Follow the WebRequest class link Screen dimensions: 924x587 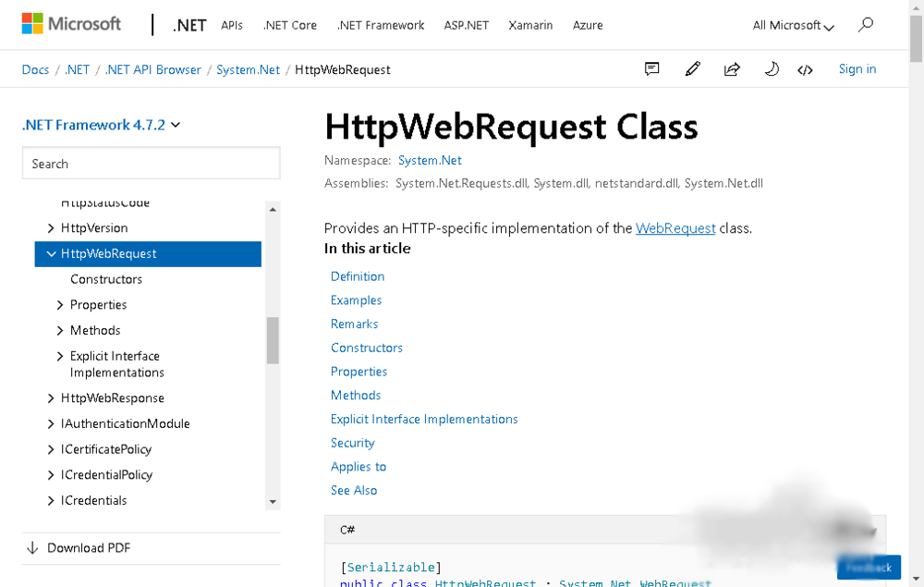point(675,228)
